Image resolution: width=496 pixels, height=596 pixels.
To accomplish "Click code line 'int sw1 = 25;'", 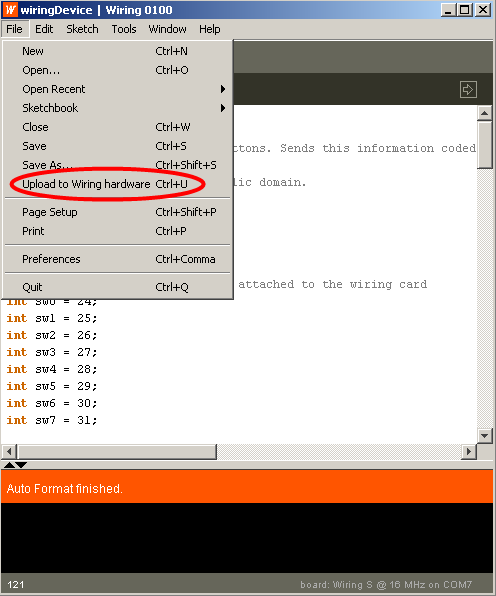I will pyautogui.click(x=52, y=318).
